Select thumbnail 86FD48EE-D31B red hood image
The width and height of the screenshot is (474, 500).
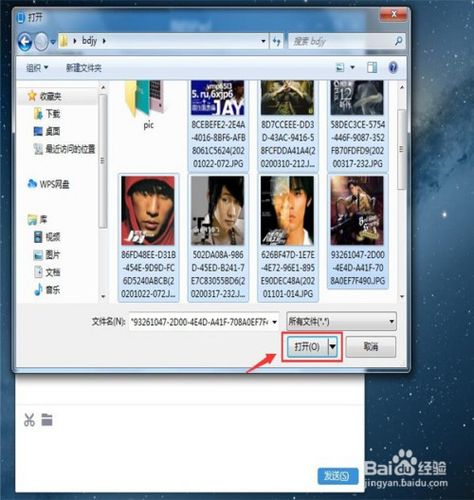pos(148,238)
